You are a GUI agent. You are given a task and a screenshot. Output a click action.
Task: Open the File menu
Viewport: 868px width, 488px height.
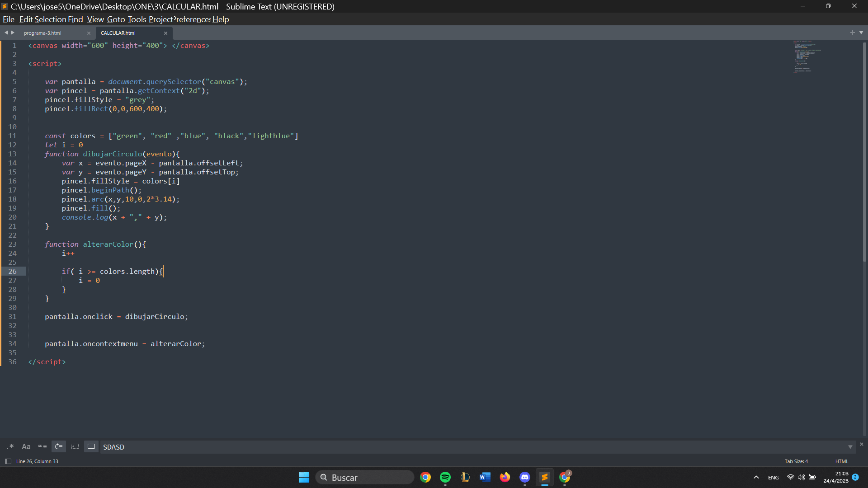coord(9,19)
